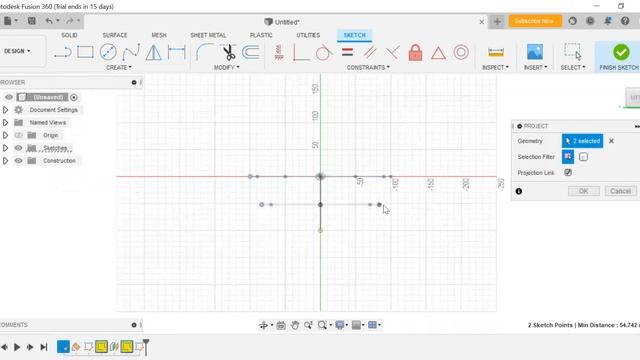Apply Tangent constraint
This screenshot has height=360, width=640.
click(x=323, y=52)
